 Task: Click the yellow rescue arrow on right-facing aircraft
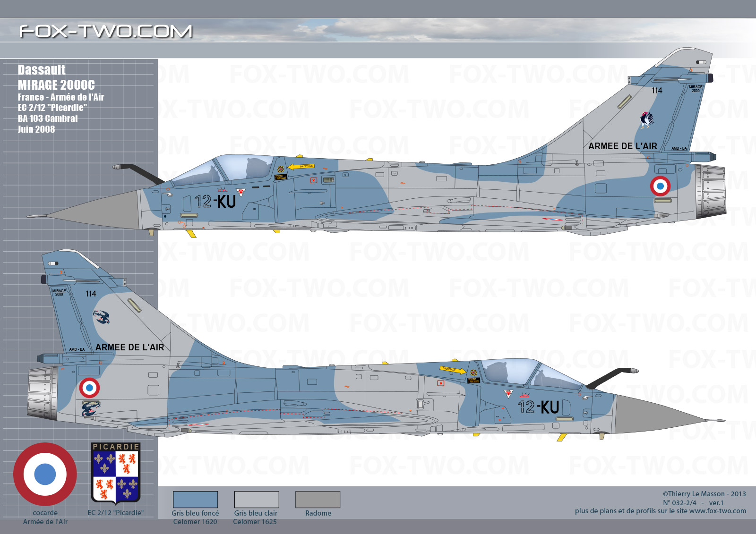(x=453, y=370)
